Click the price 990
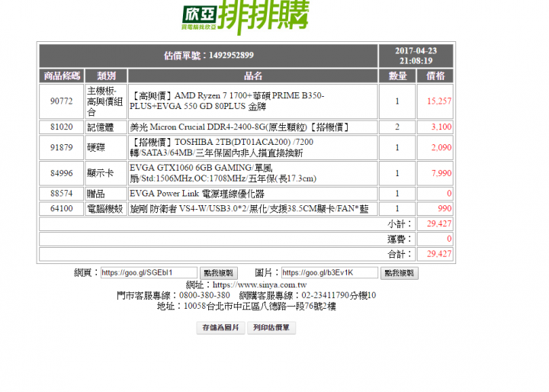Screen dimensions: 549x392 pyautogui.click(x=445, y=208)
